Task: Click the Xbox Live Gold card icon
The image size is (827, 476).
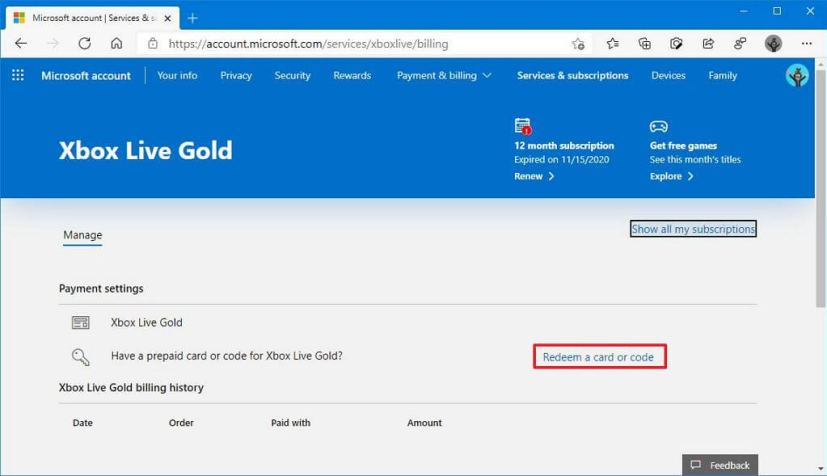Action: [81, 323]
